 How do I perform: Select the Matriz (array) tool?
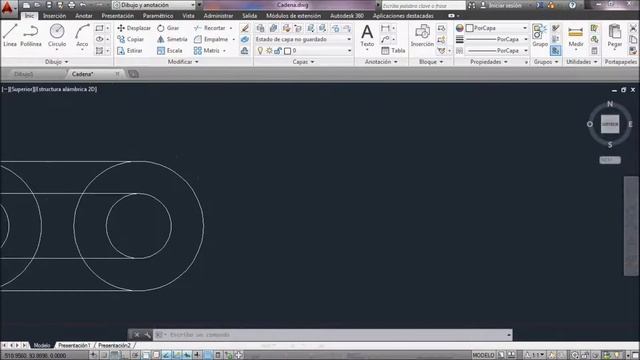point(207,51)
